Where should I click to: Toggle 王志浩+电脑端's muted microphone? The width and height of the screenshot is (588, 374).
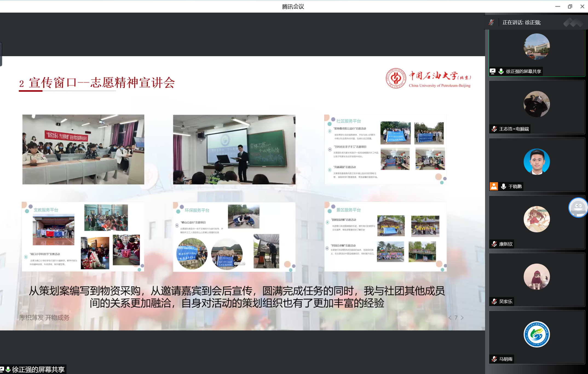(x=494, y=129)
